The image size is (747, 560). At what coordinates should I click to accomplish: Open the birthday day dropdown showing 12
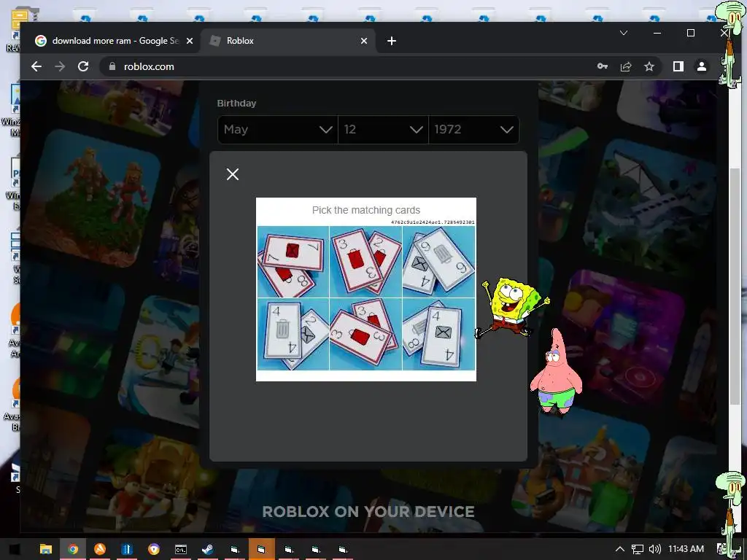pyautogui.click(x=383, y=130)
